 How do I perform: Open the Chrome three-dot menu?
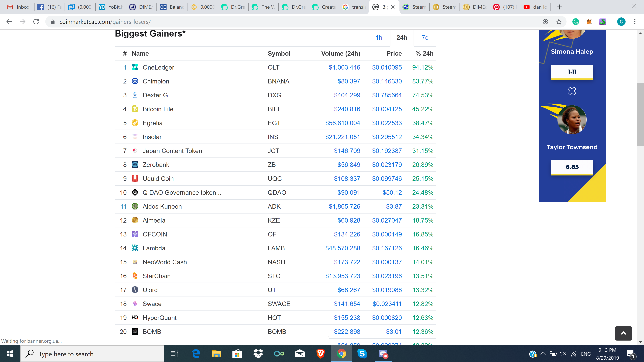point(634,22)
